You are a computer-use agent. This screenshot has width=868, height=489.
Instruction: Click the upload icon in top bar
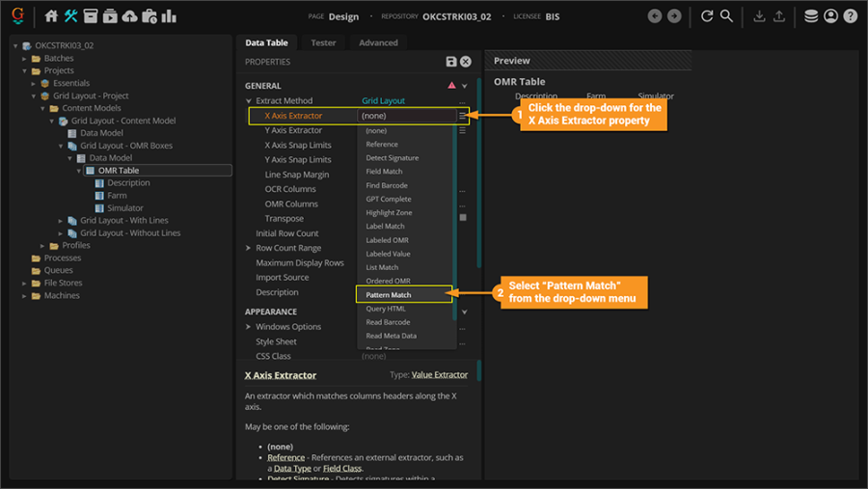779,16
